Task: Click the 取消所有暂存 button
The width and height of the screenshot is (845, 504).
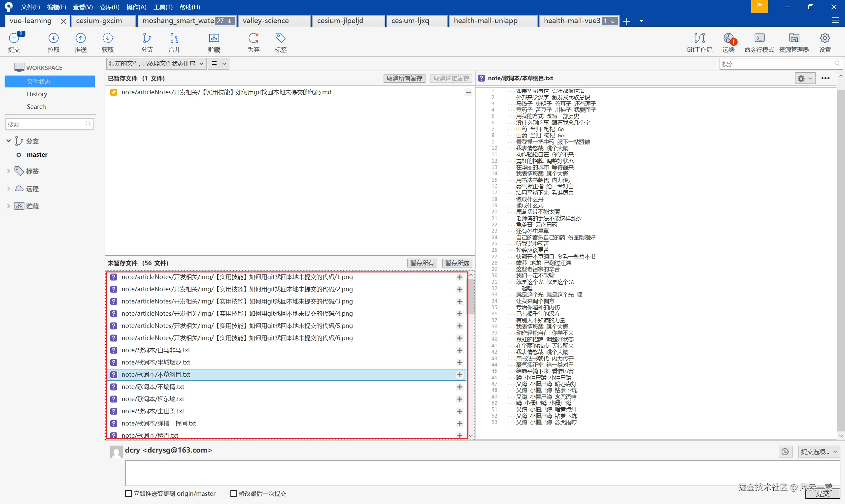Action: [x=404, y=78]
